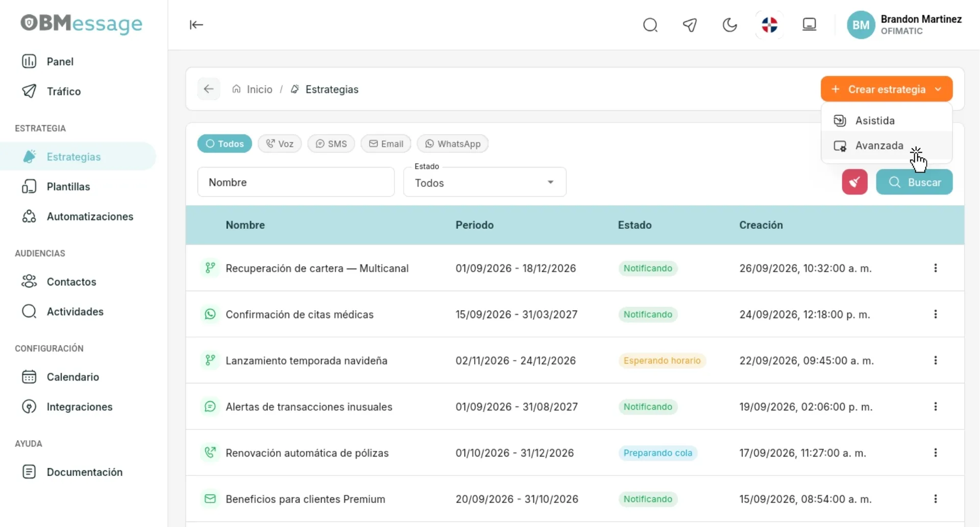Open row menu for Alertas de transacciones inusuales
Image resolution: width=980 pixels, height=527 pixels.
[936, 406]
